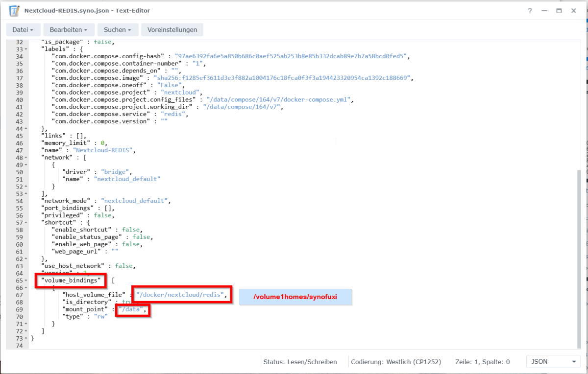Maximize the Text-Editor window

pos(559,11)
